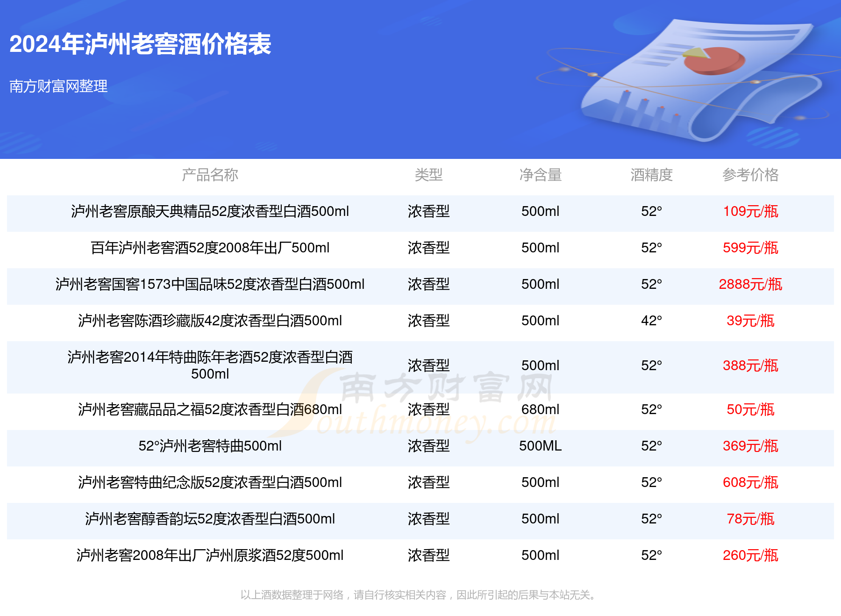Click the 42° alcohol value
The width and height of the screenshot is (841, 616).
pos(651,321)
